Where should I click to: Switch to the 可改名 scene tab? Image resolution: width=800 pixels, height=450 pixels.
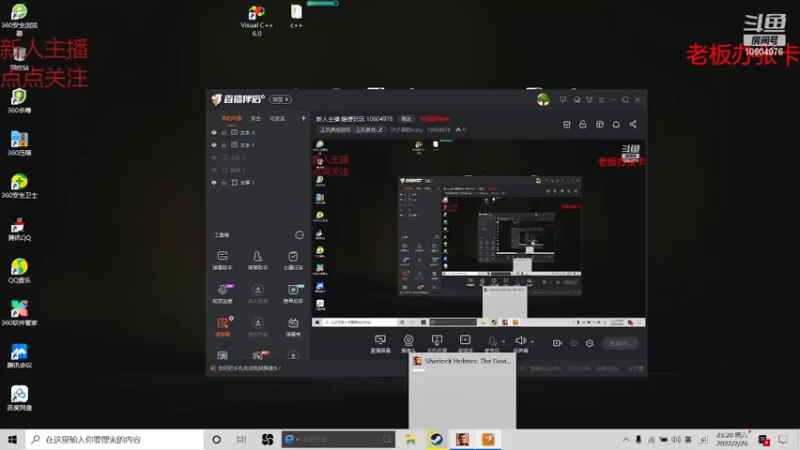pyautogui.click(x=278, y=118)
